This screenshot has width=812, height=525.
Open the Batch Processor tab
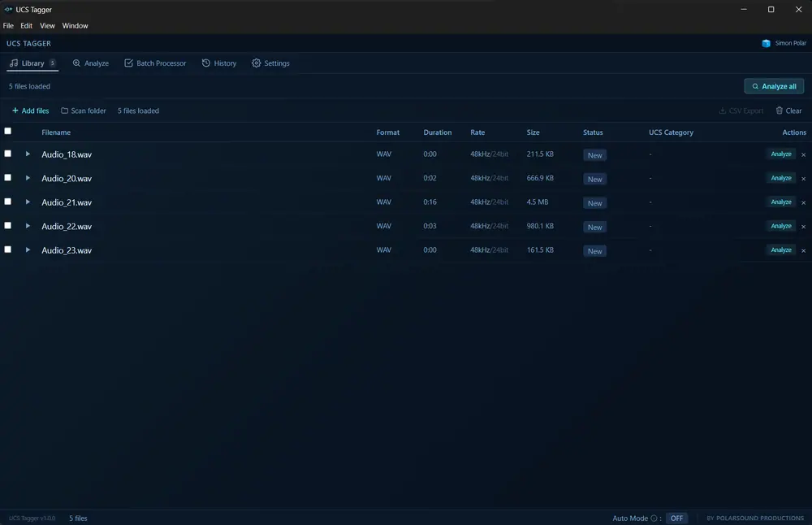[155, 63]
